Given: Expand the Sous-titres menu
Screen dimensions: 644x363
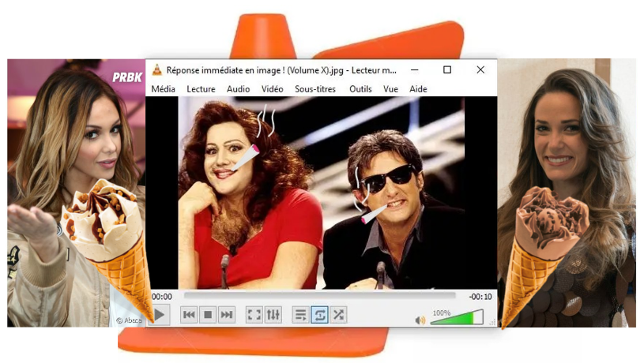Looking at the screenshot, I should (315, 89).
